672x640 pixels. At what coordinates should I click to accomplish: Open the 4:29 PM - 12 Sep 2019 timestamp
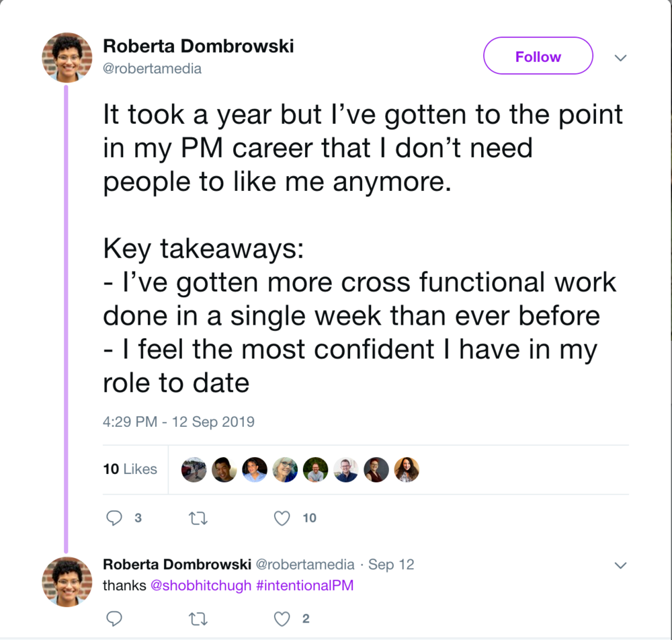coord(178,422)
